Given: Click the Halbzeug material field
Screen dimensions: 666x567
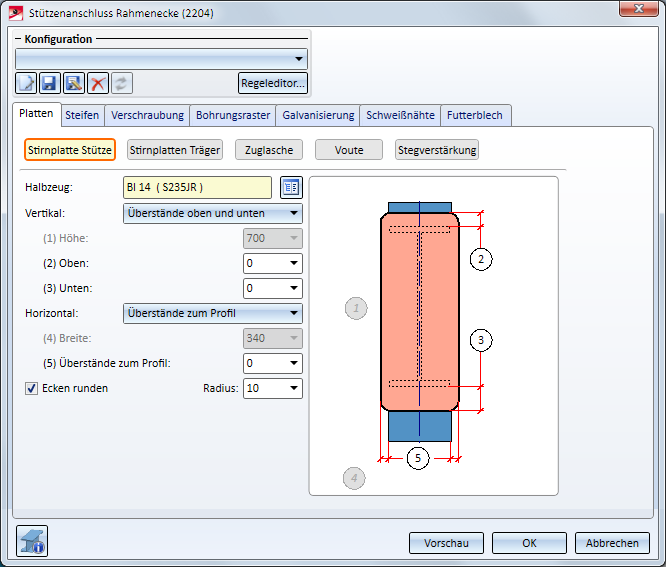Looking at the screenshot, I should pos(196,187).
